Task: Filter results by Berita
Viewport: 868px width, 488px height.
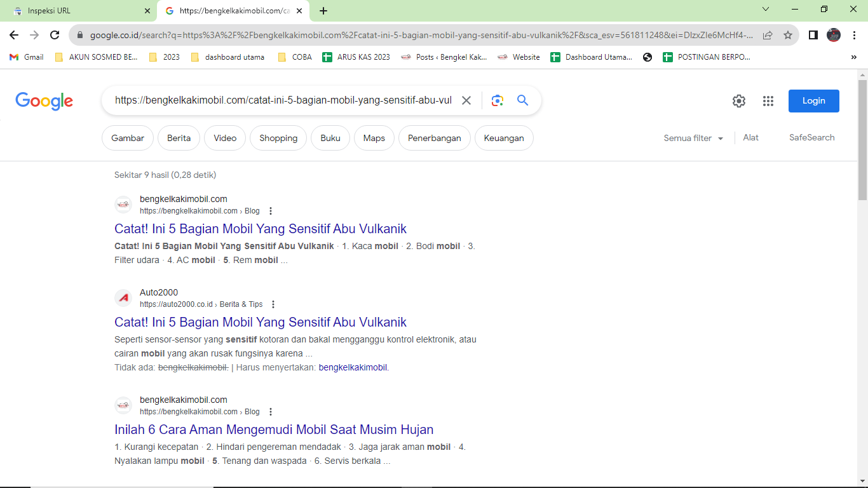Action: tap(179, 138)
